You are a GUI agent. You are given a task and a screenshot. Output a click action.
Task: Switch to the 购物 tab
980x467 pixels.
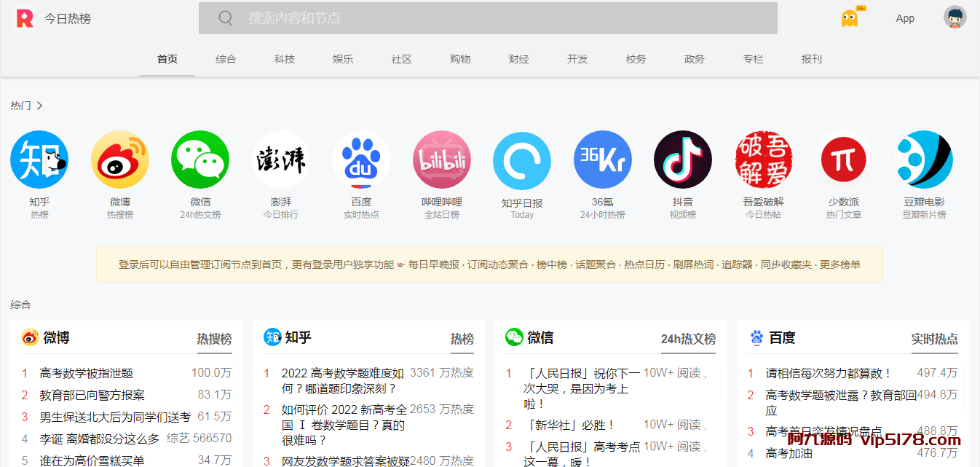click(x=460, y=59)
